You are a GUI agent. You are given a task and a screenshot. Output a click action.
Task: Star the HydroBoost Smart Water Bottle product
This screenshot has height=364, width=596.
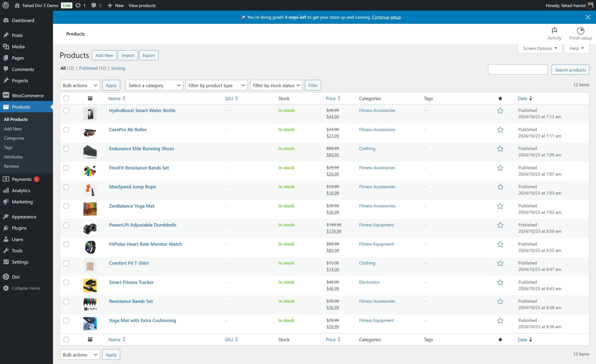coord(500,111)
